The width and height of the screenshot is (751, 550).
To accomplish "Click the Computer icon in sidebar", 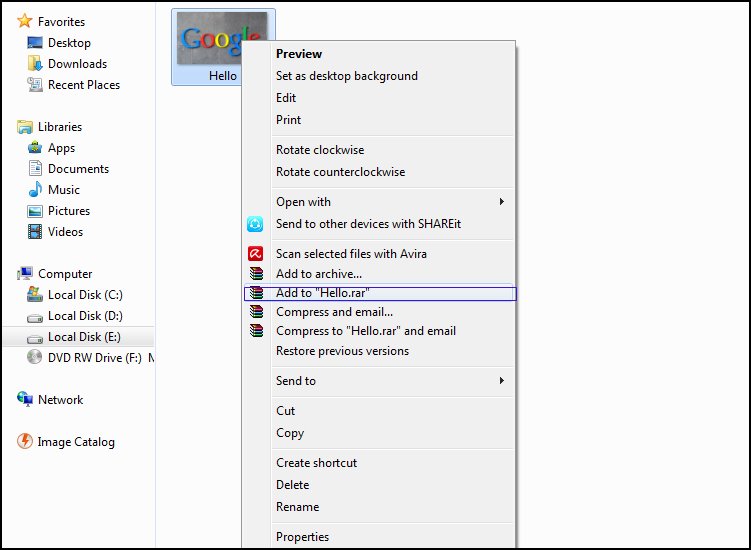I will click(24, 274).
